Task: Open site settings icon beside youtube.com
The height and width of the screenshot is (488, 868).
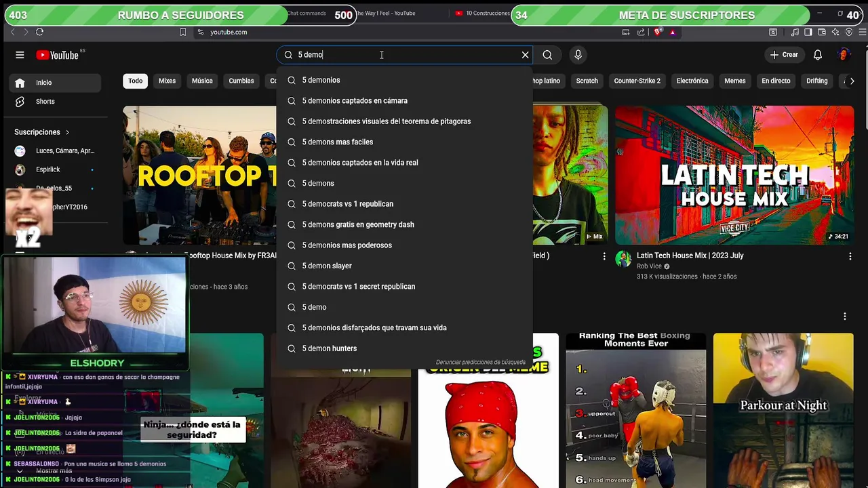Action: (x=200, y=32)
